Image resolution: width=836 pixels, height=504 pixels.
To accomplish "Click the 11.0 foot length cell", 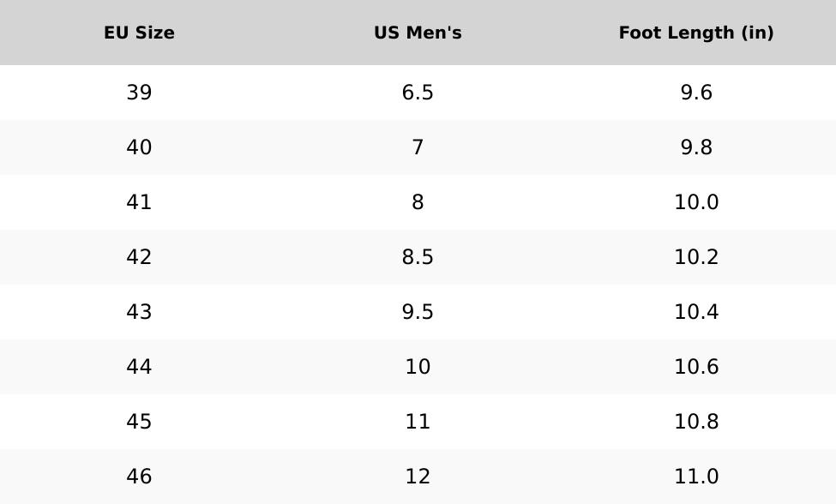I will point(696,477).
